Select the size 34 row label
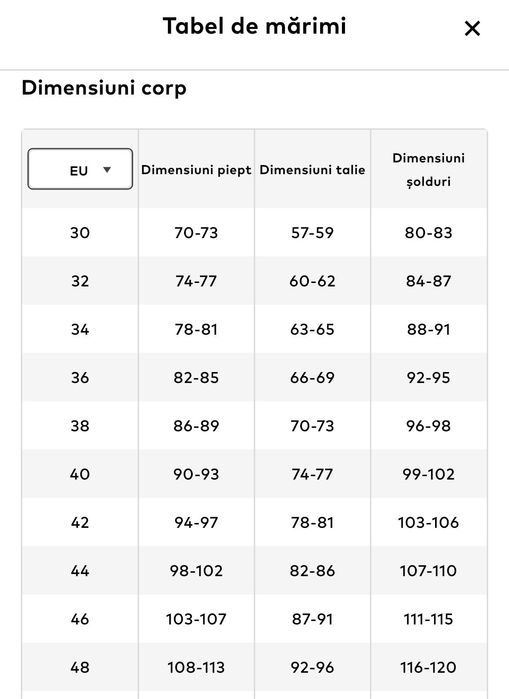Image resolution: width=509 pixels, height=699 pixels. tap(80, 329)
